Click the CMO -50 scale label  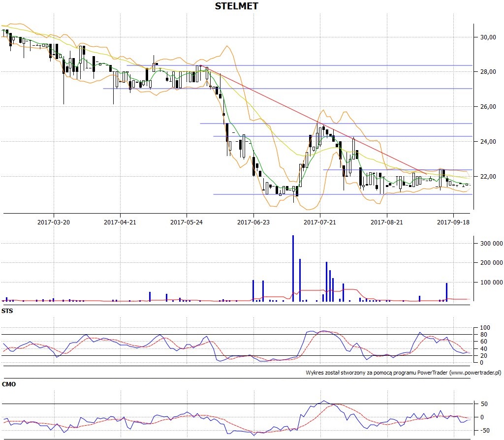(x=484, y=431)
